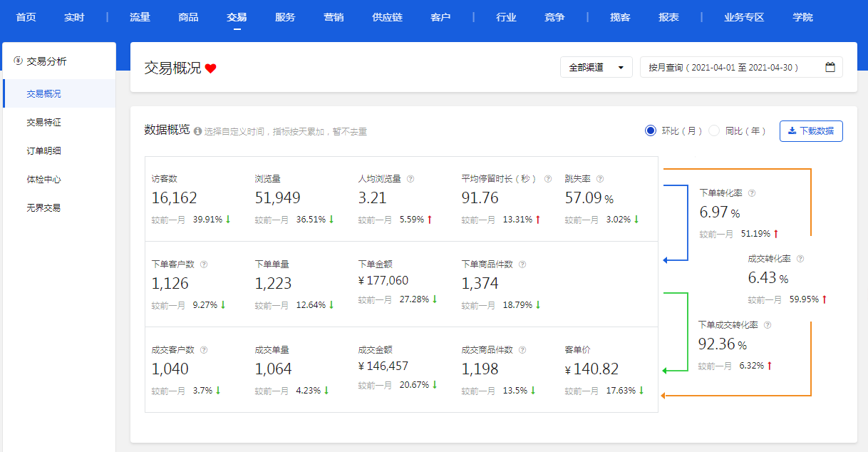Image resolution: width=868 pixels, height=452 pixels.
Task: Open the 全部渠道 channel dropdown
Action: click(596, 66)
